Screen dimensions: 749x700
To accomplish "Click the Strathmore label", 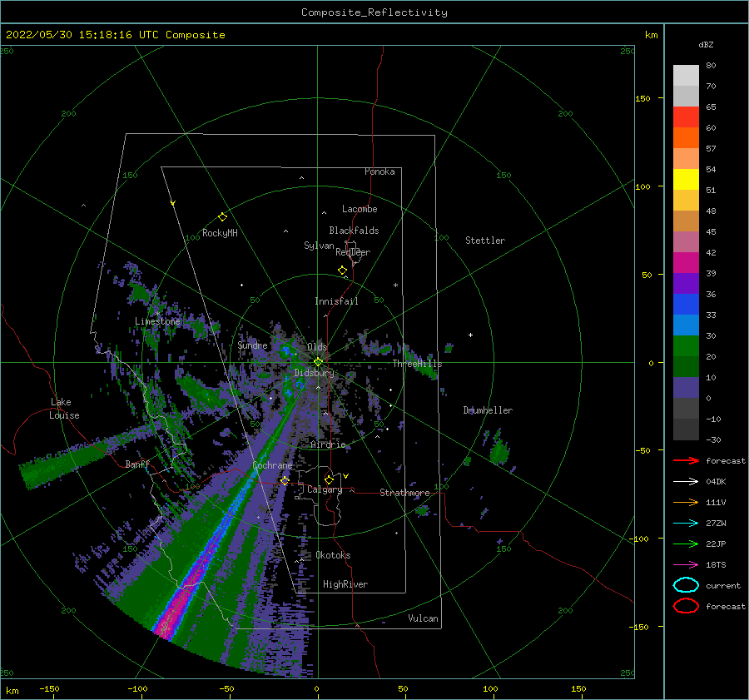I will tap(404, 493).
